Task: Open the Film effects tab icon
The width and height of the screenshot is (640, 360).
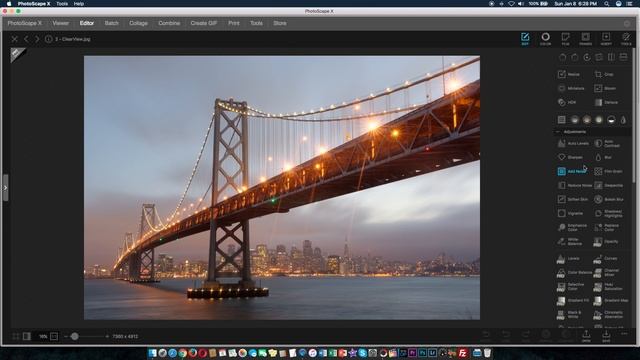Action: click(x=565, y=39)
